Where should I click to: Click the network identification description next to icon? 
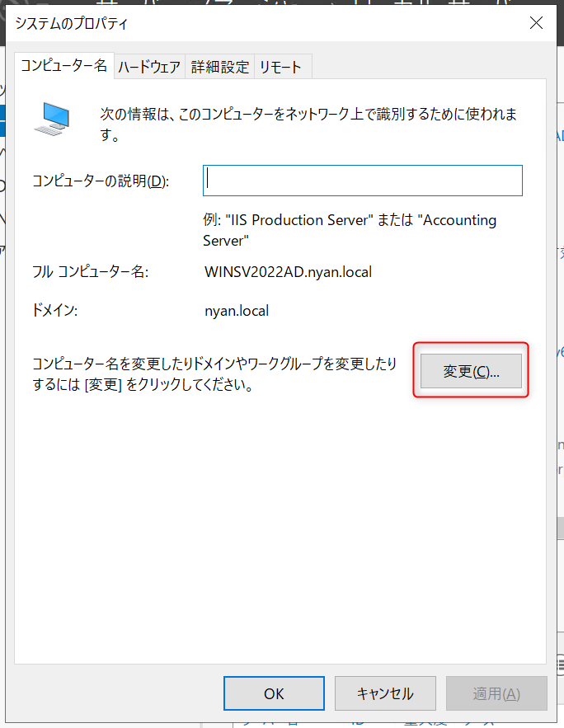click(x=308, y=124)
